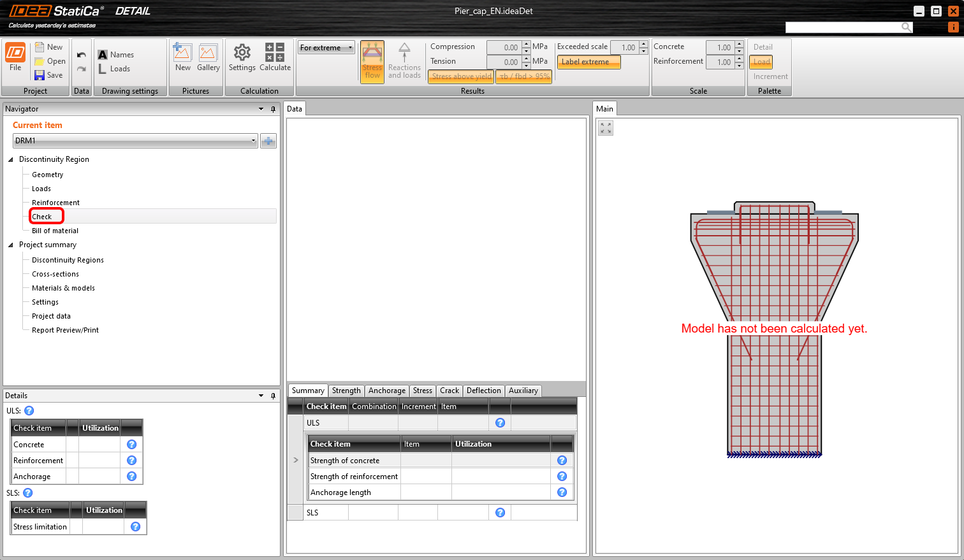Open help for Strength of concrete row

pyautogui.click(x=562, y=461)
